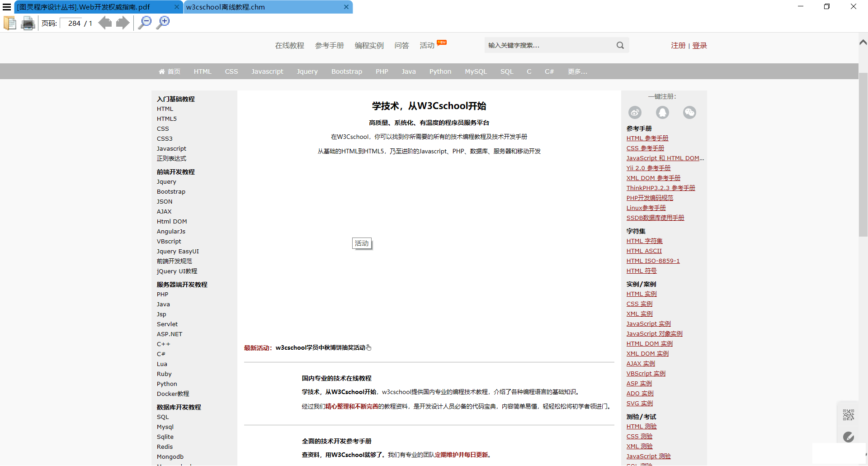Open w3cschool学员中秋博饼抽奖活动 link
This screenshot has height=466, width=868.
[x=320, y=347]
